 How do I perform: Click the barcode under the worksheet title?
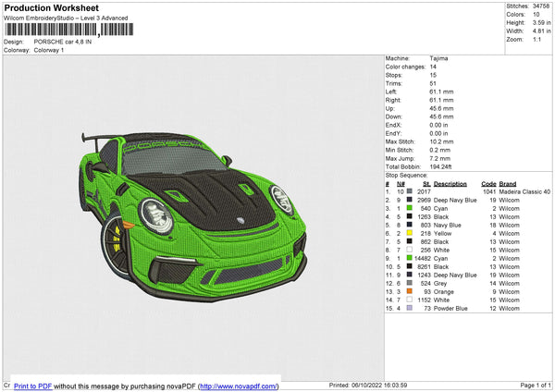click(x=69, y=30)
